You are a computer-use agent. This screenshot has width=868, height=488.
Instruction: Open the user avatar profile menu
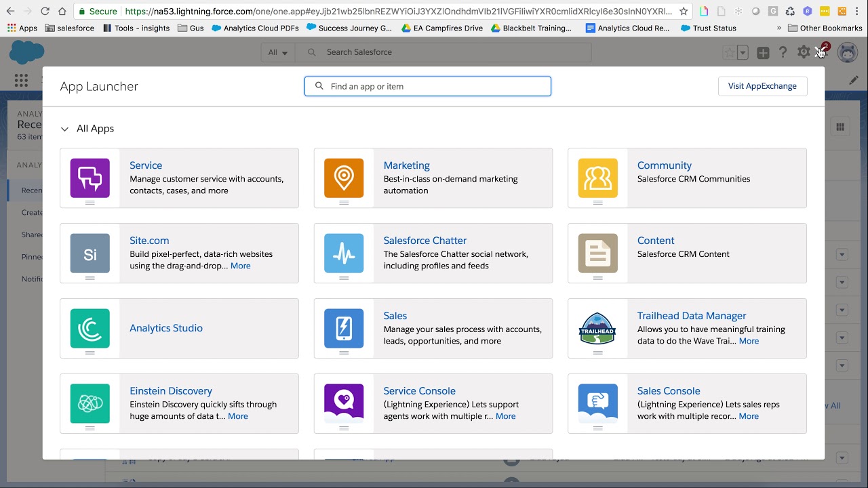[x=848, y=52]
